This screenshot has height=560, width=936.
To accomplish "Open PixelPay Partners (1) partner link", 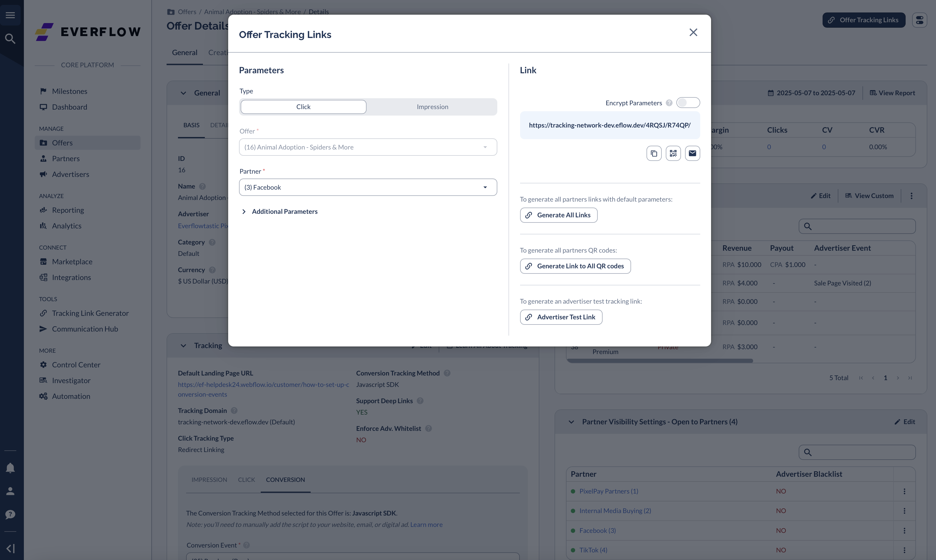I will (609, 491).
